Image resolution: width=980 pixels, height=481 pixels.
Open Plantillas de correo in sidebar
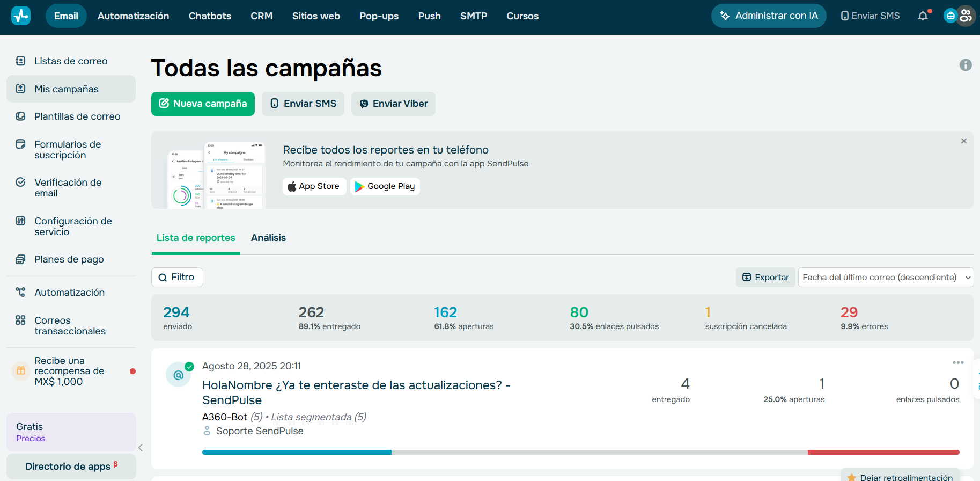click(x=71, y=116)
